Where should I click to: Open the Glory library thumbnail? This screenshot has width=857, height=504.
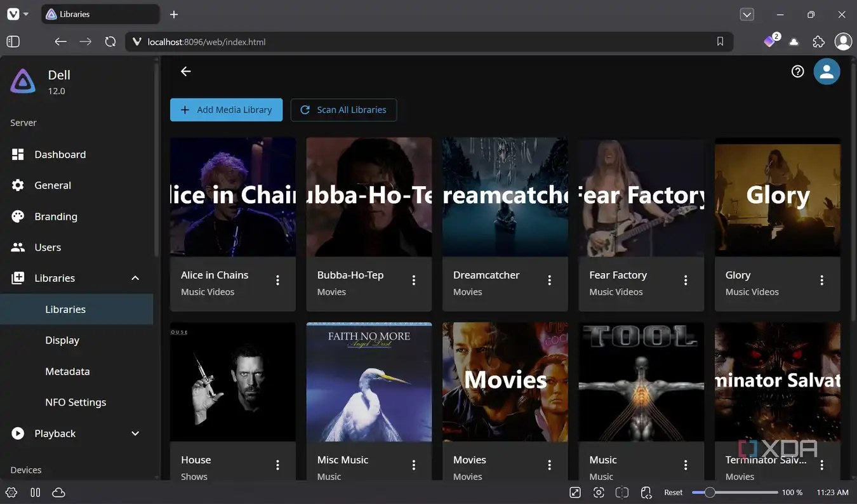(778, 197)
